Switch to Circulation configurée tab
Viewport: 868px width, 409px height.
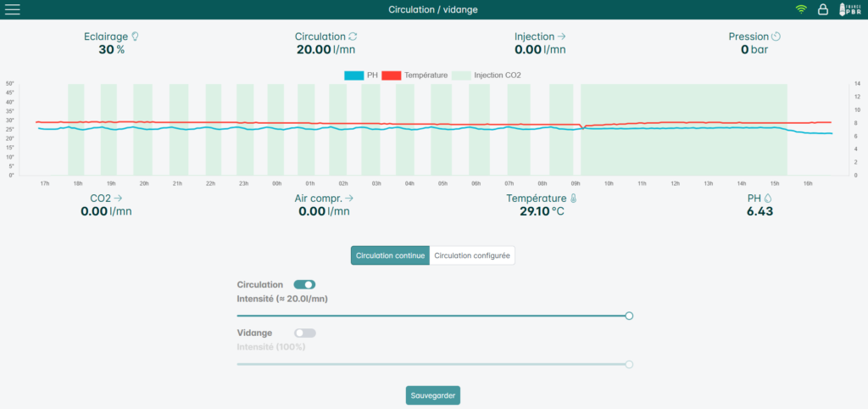(x=472, y=256)
